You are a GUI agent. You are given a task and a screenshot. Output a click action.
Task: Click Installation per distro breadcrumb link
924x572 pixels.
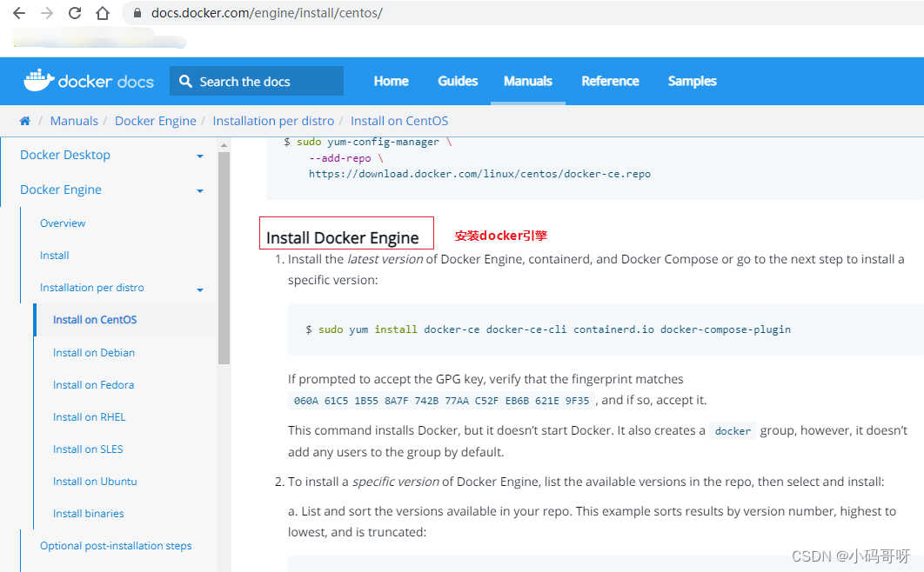tap(273, 121)
